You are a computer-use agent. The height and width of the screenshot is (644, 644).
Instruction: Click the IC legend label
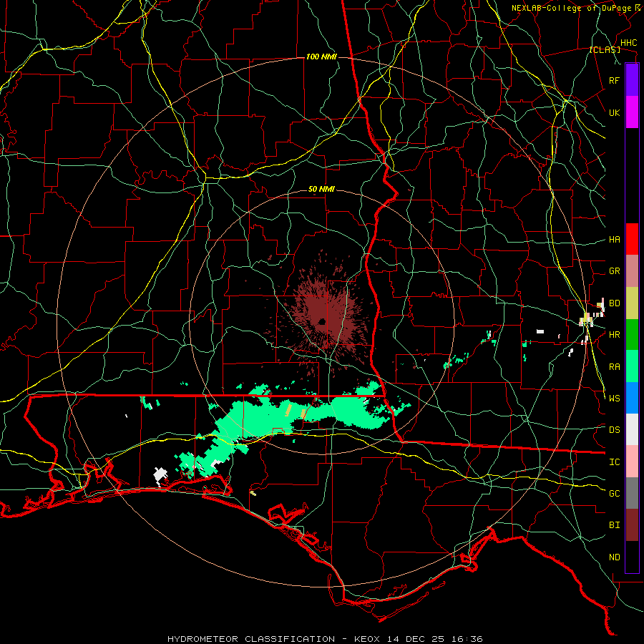tap(614, 462)
